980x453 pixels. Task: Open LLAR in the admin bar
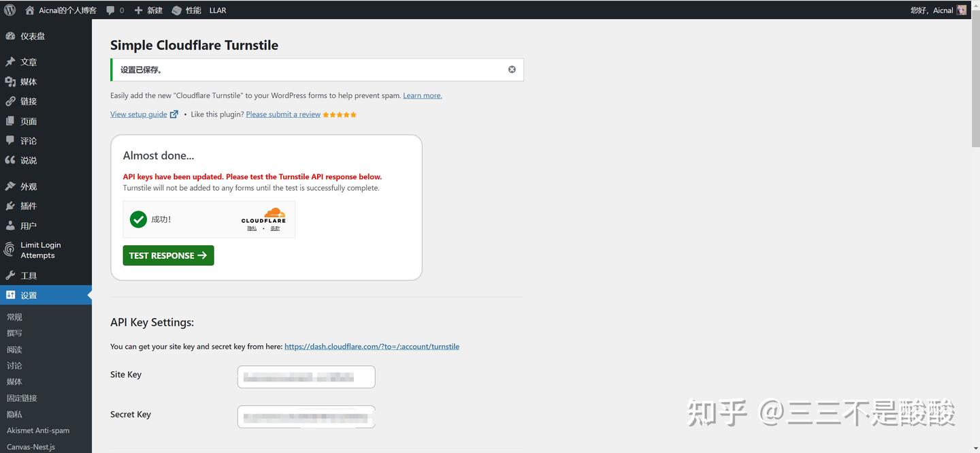click(218, 10)
